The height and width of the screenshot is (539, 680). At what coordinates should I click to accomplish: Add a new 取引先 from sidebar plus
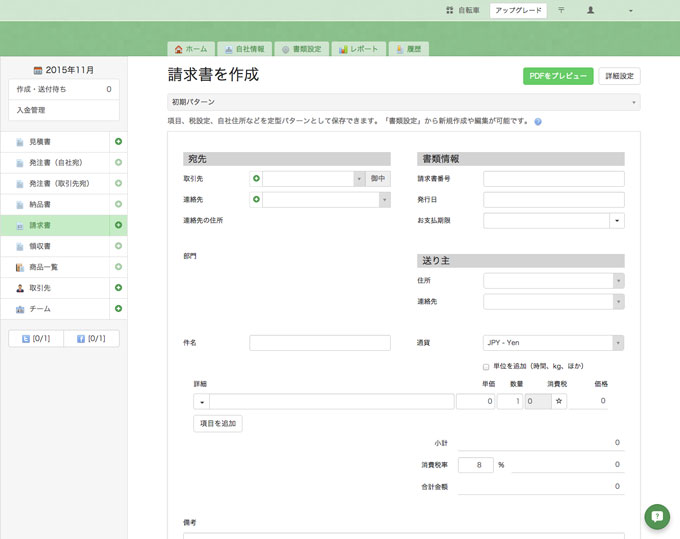[118, 287]
